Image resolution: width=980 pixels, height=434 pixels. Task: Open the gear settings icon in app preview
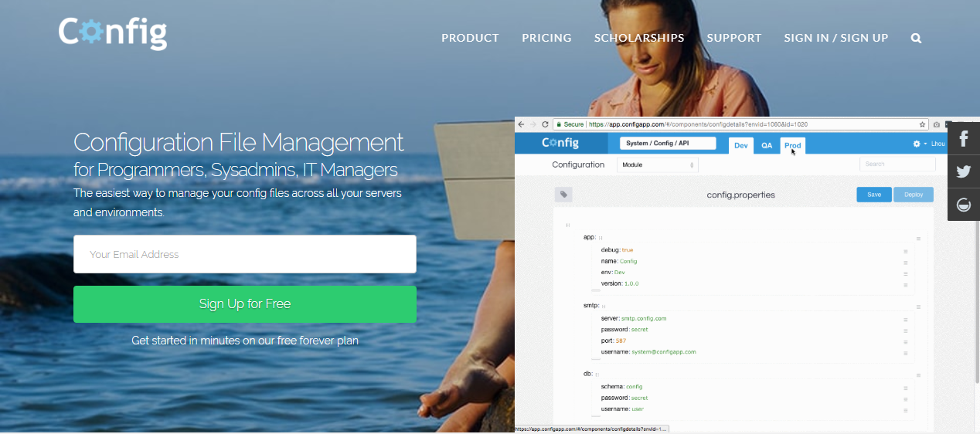click(x=917, y=144)
